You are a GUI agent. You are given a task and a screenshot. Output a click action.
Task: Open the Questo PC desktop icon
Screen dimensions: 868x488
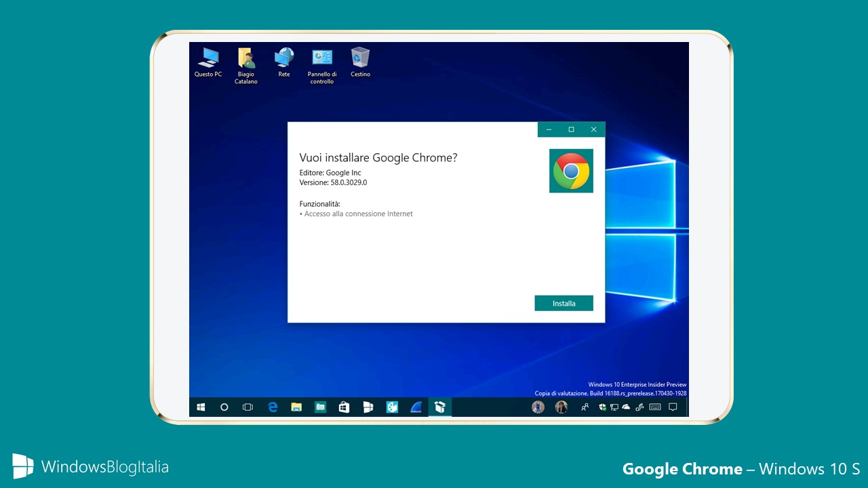[208, 62]
